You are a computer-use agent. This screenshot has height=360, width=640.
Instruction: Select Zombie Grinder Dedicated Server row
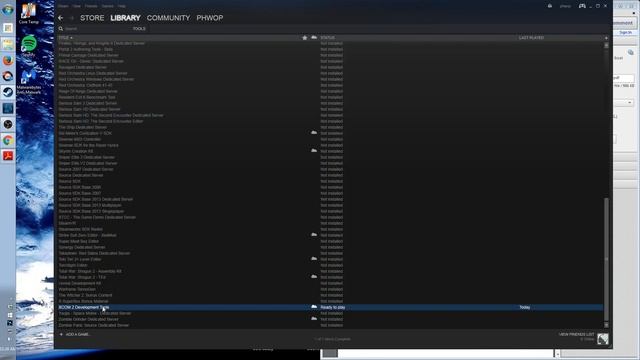330,319
